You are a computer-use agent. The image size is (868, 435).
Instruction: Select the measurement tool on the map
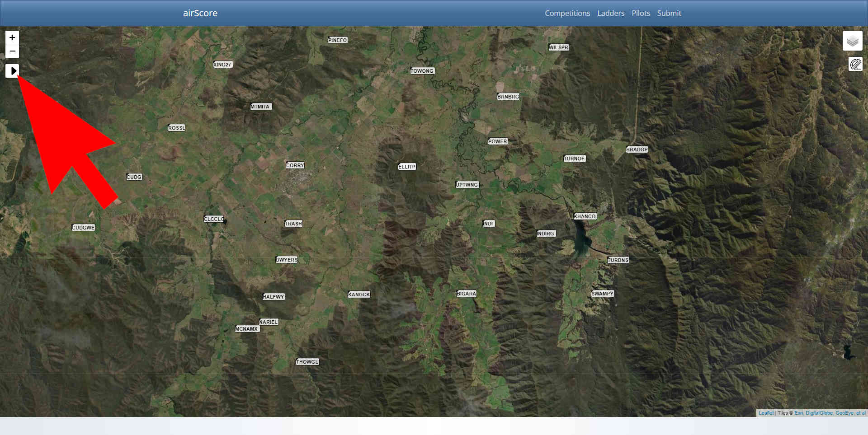click(854, 64)
